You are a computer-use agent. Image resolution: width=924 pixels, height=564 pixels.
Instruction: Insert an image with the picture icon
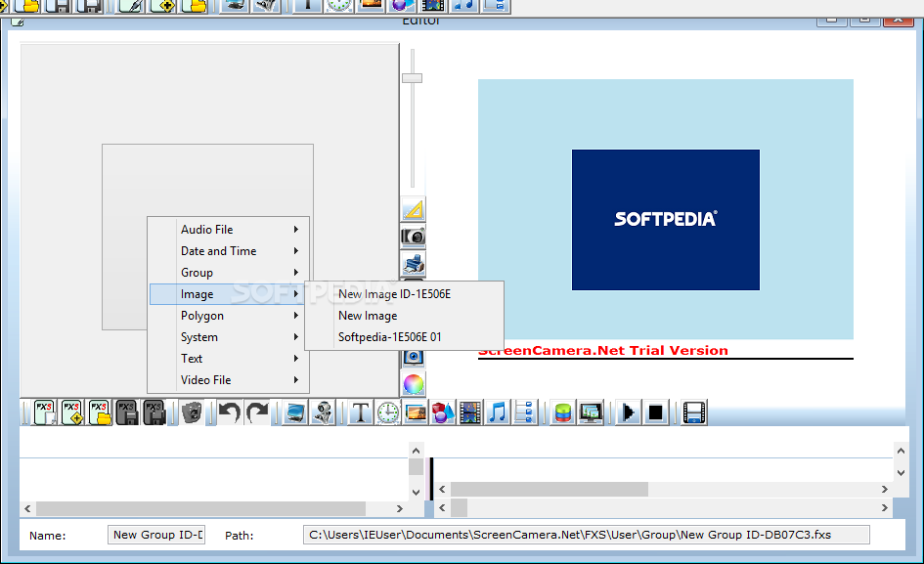coord(416,412)
